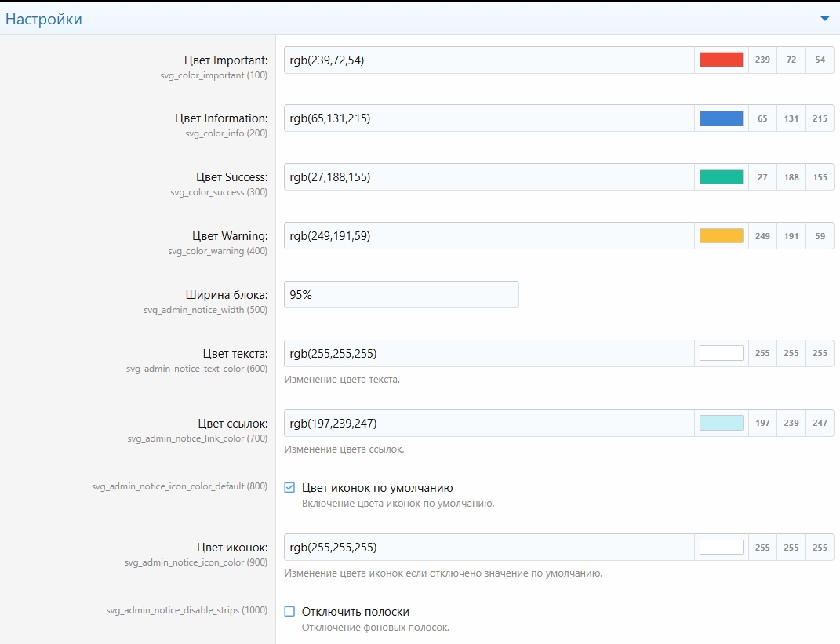Image resolution: width=840 pixels, height=644 pixels.
Task: Click the white Цвет текста color swatch
Action: pyautogui.click(x=721, y=353)
